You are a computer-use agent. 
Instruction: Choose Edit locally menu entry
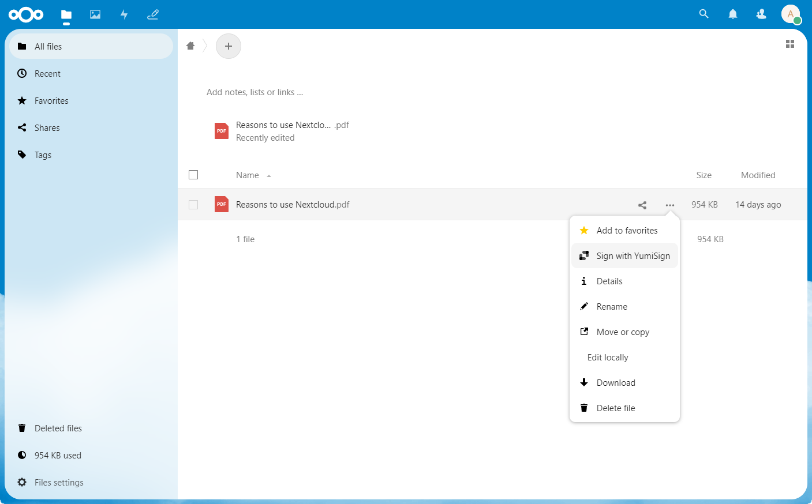[x=624, y=358]
